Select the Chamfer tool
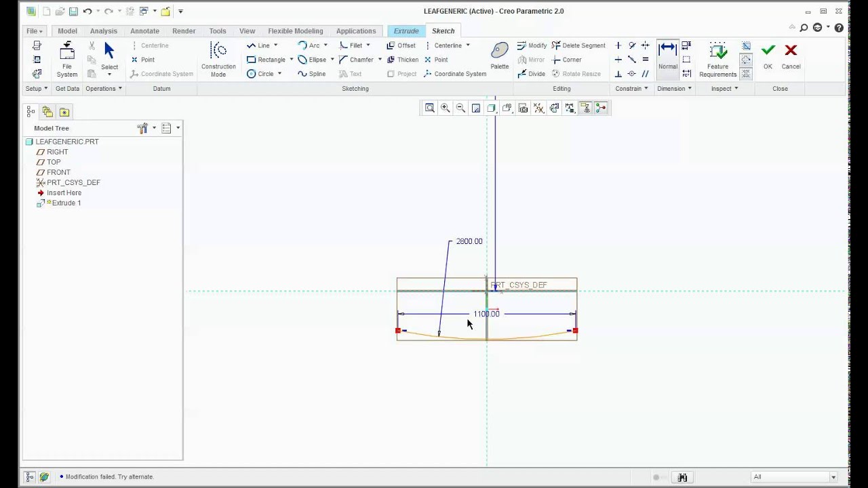Viewport: 868px width, 488px height. tap(356, 60)
